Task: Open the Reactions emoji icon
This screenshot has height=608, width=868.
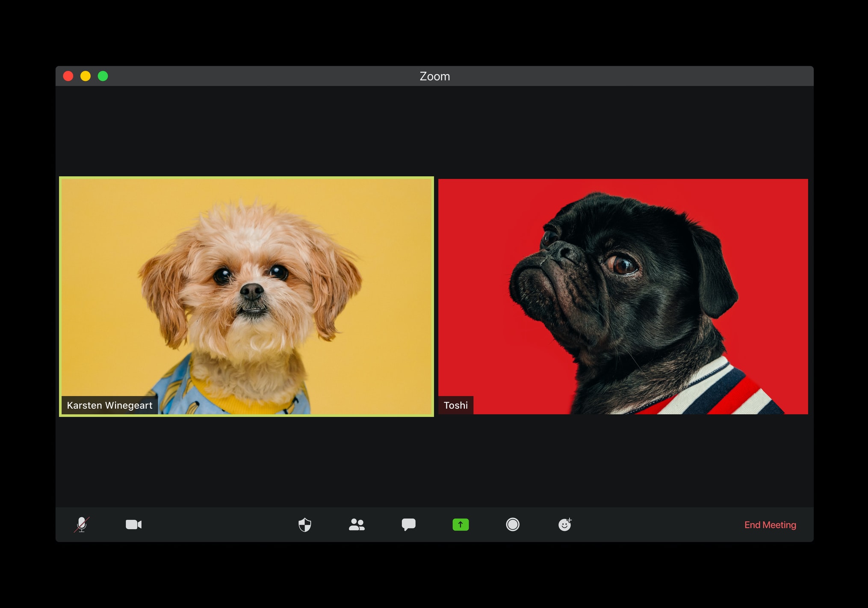Action: 565,525
